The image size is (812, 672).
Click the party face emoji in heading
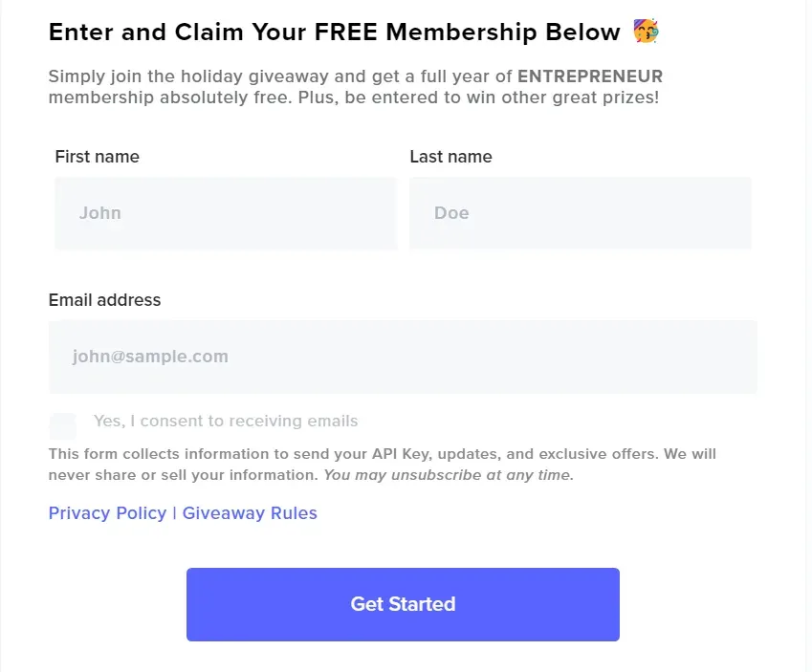[647, 32]
